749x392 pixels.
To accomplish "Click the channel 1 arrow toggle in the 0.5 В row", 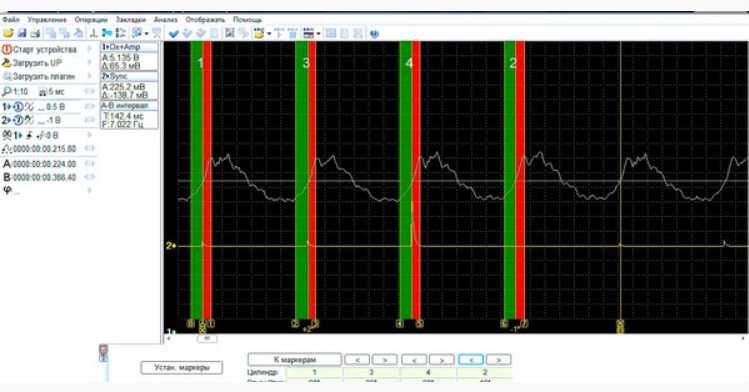I will click(6, 107).
